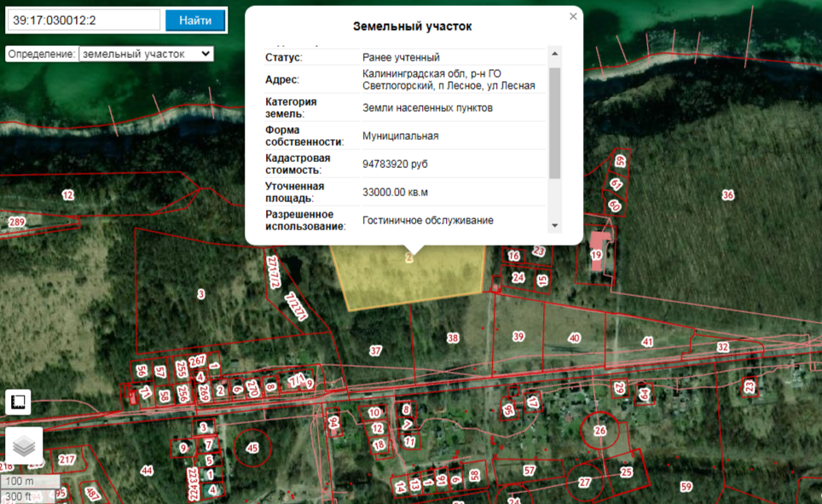
Task: Click the popup scrollbar up arrow
Action: coord(555,55)
